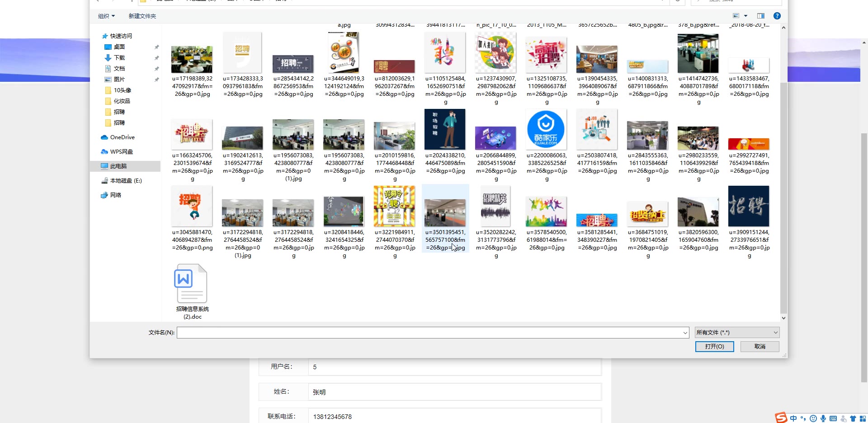
Task: Expand the 文件名 history dropdown arrow
Action: coord(685,333)
